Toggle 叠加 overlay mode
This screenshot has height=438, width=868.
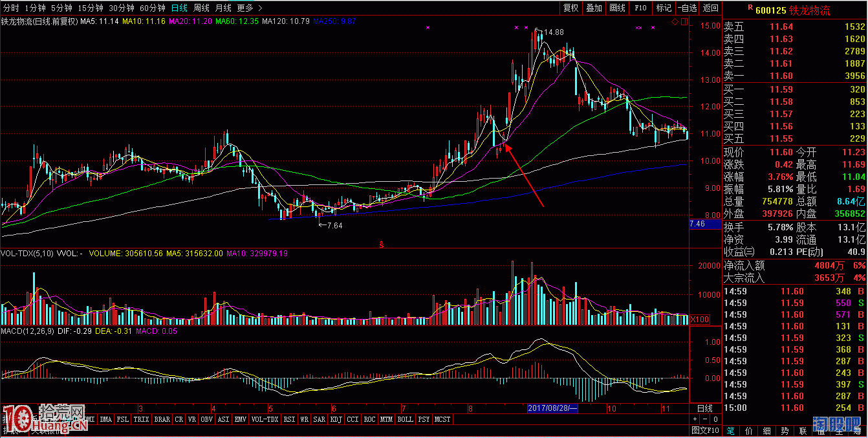[594, 8]
